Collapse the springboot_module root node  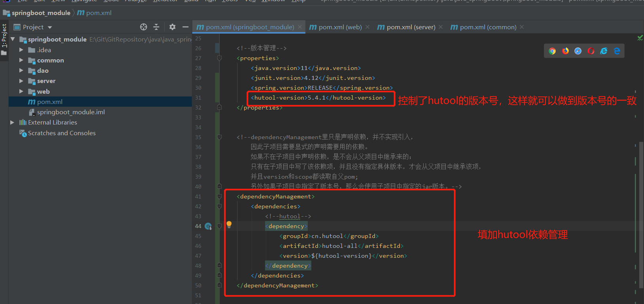pyautogui.click(x=13, y=39)
